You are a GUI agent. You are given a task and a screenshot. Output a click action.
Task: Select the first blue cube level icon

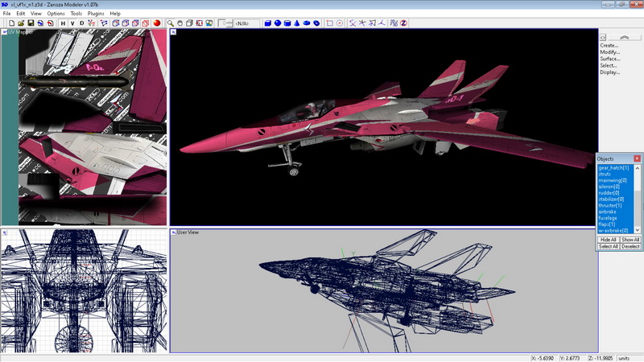coord(116,23)
